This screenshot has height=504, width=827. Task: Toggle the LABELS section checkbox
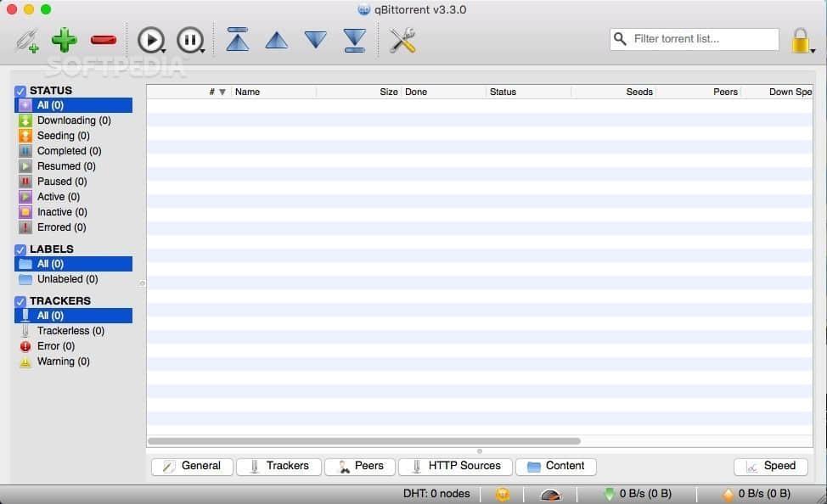coord(20,249)
